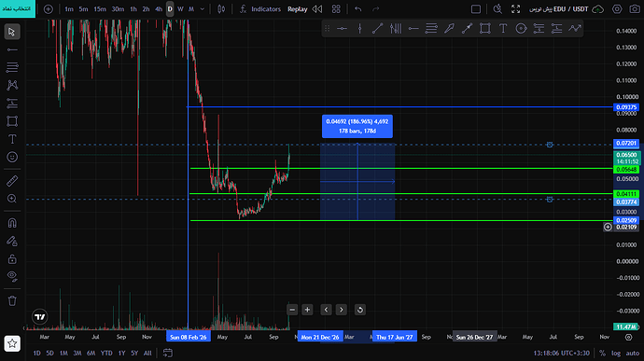Toggle magnet mode
Screen dimensions: 644x361
(12, 223)
